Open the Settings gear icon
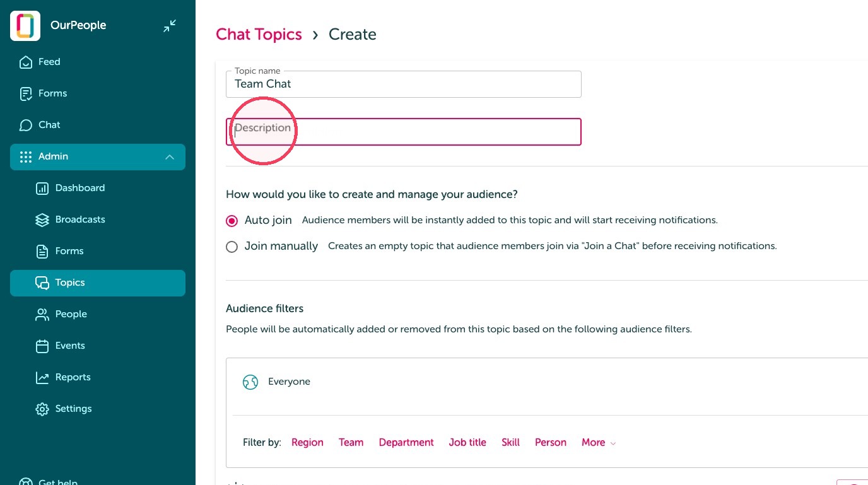 (42, 409)
